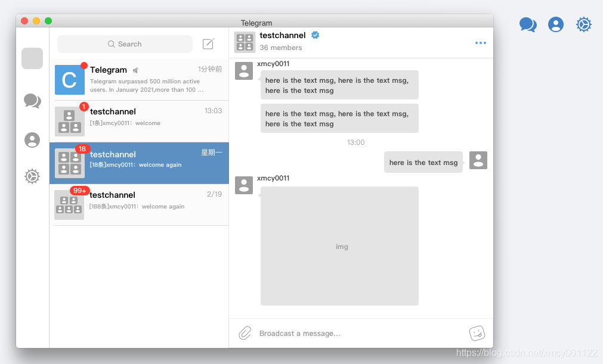Click the compose new message icon

(x=208, y=43)
